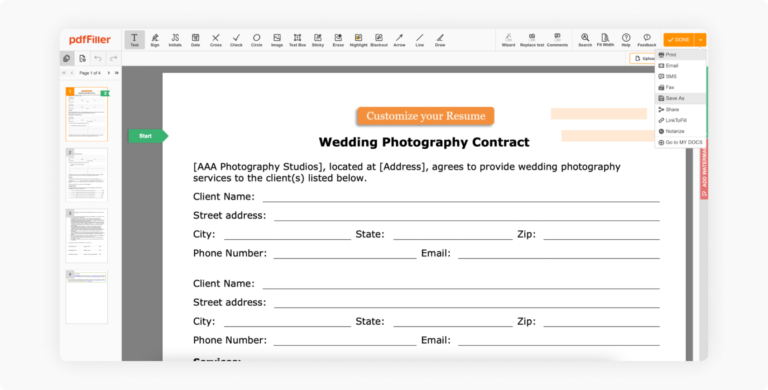Click the redo arrow
This screenshot has width=768, height=390.
(x=114, y=59)
